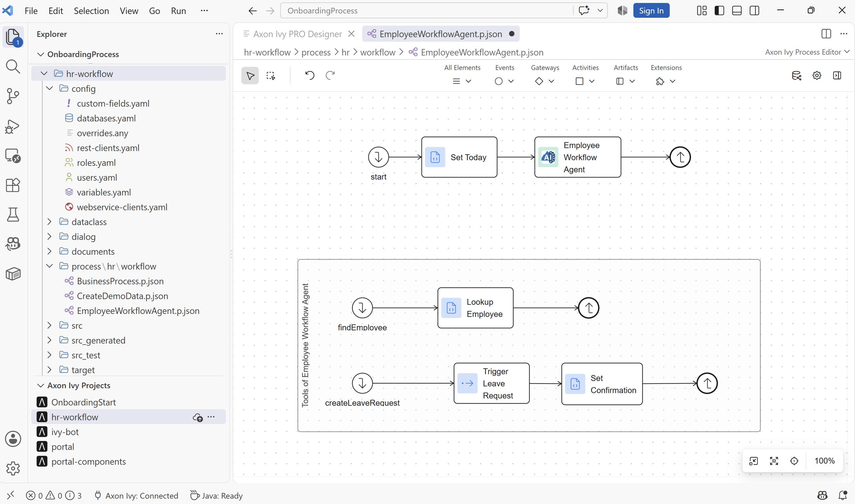855x504 pixels.
Task: Undo the last diagram change
Action: [x=310, y=75]
